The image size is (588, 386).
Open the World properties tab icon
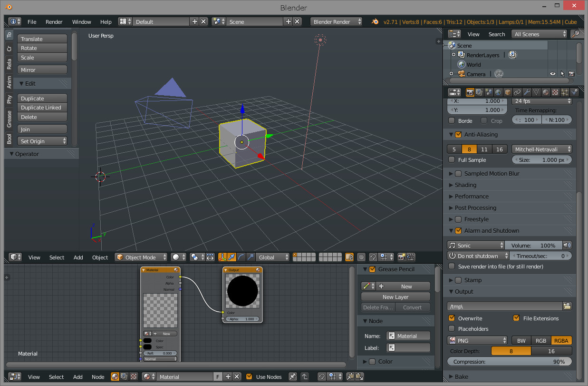[x=498, y=92]
